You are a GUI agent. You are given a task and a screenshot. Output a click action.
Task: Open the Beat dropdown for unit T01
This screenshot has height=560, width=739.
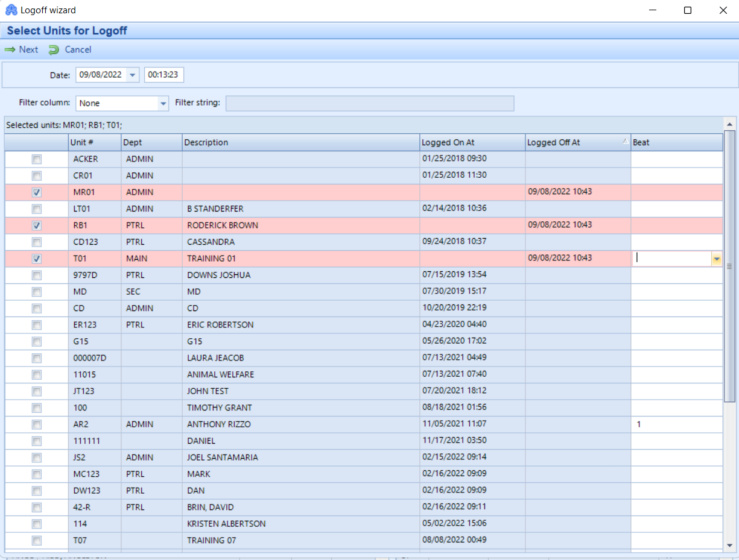717,258
